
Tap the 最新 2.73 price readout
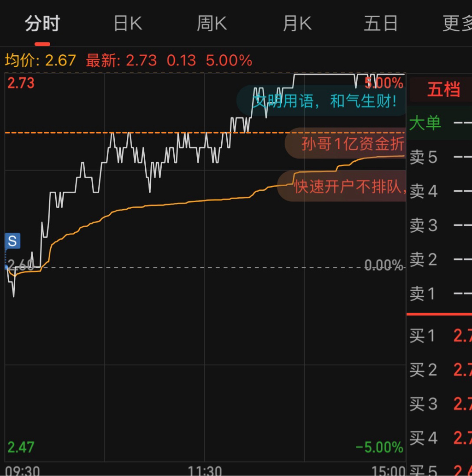(122, 60)
